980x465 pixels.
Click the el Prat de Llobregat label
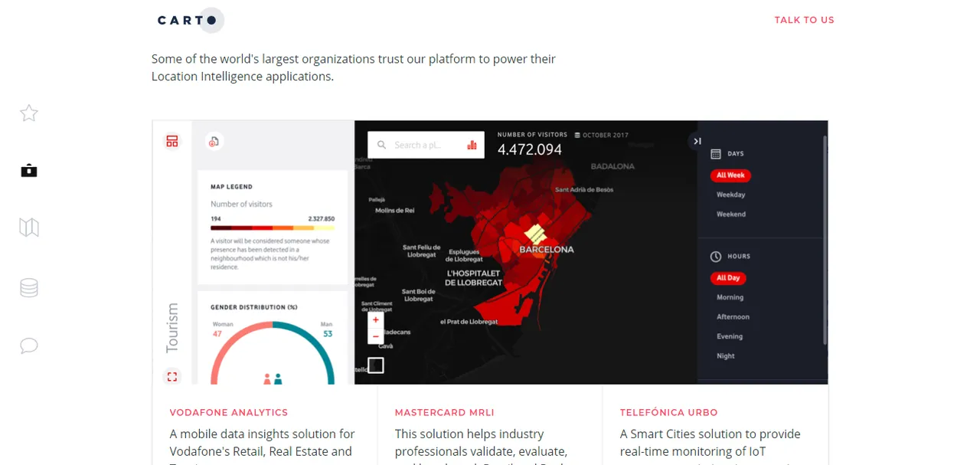[469, 321]
